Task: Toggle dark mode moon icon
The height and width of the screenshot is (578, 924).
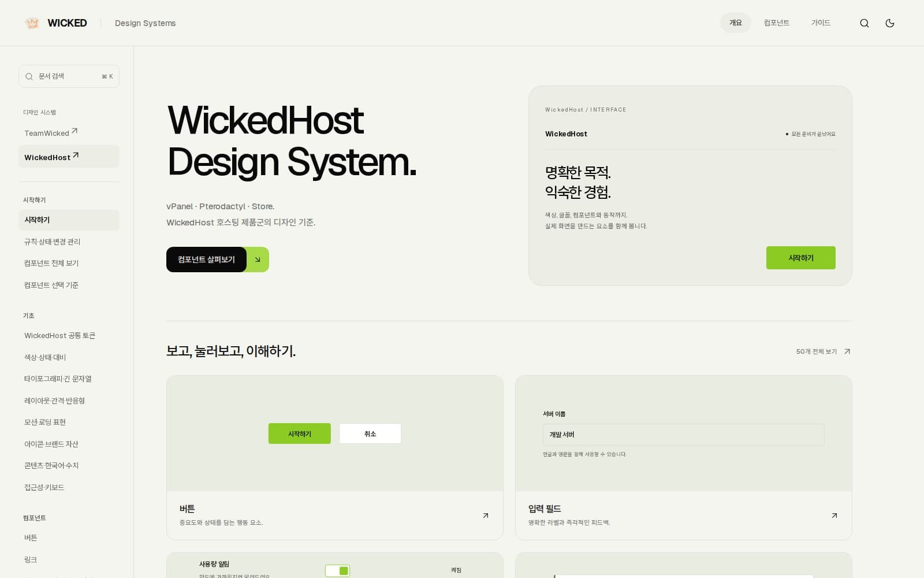Action: click(x=889, y=23)
